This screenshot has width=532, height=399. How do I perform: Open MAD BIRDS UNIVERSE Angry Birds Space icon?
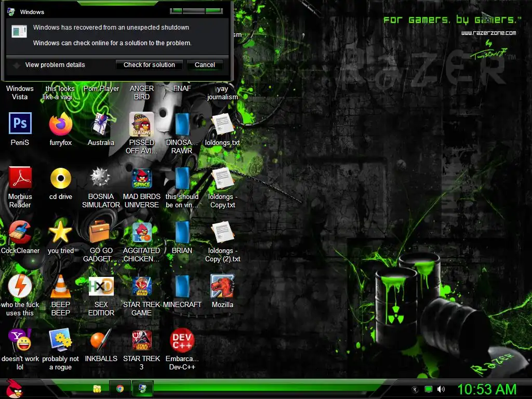pos(141,179)
